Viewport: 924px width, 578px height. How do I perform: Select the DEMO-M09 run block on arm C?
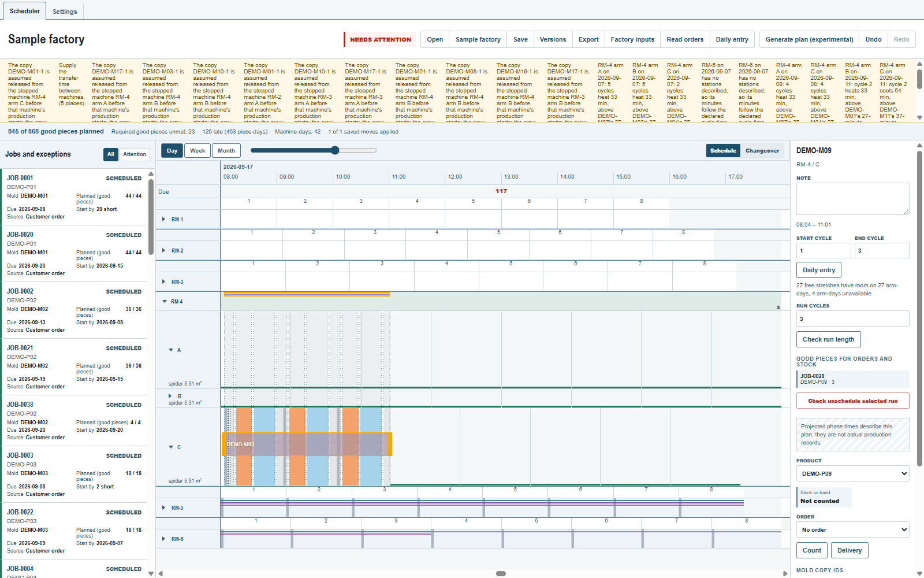coord(307,444)
